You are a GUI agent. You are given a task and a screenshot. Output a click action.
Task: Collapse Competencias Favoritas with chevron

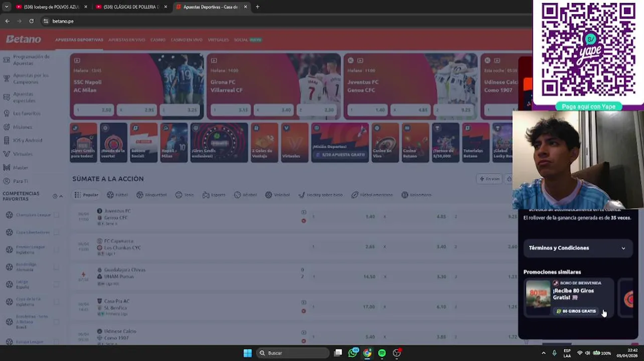click(x=61, y=196)
